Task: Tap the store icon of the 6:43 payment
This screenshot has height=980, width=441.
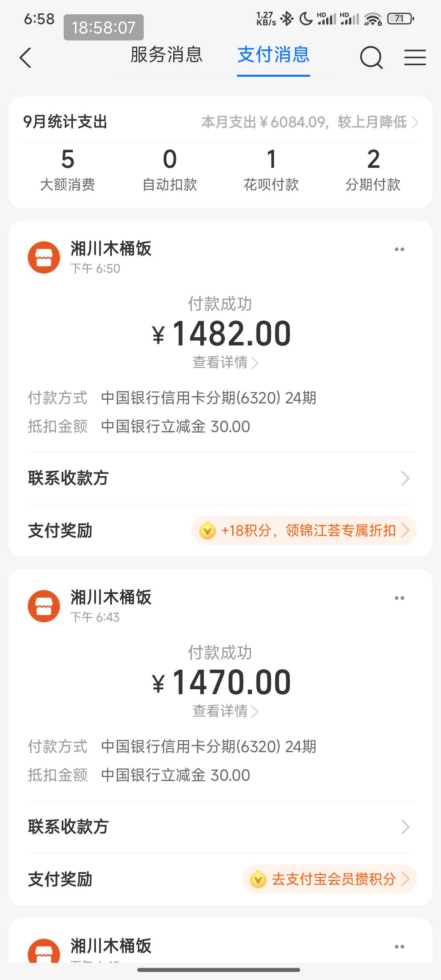Action: pos(44,606)
